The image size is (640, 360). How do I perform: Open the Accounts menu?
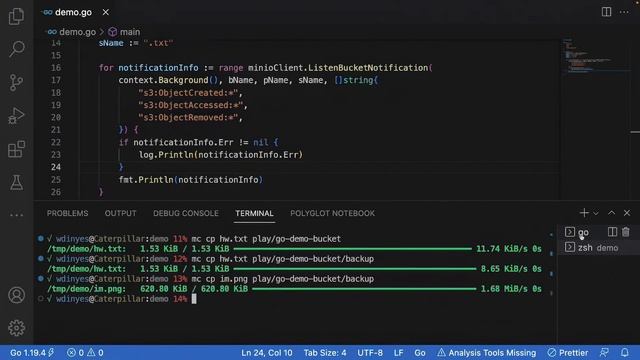click(16, 295)
